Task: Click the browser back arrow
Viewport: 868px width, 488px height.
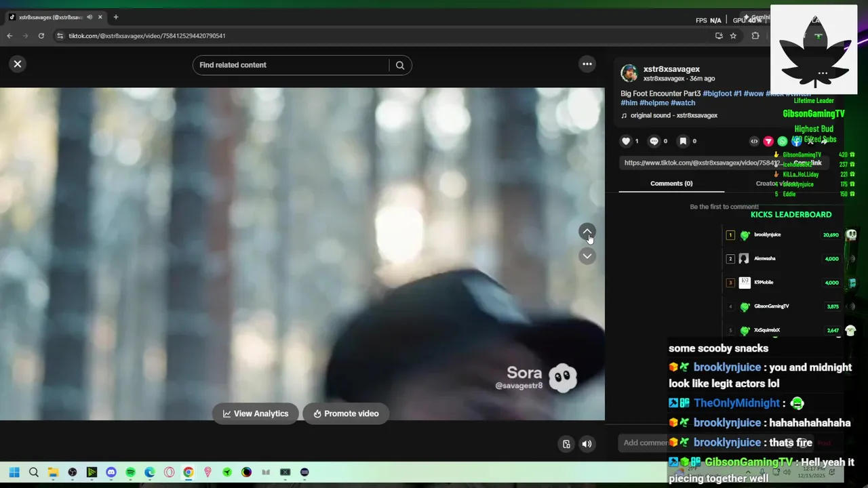Action: click(9, 36)
